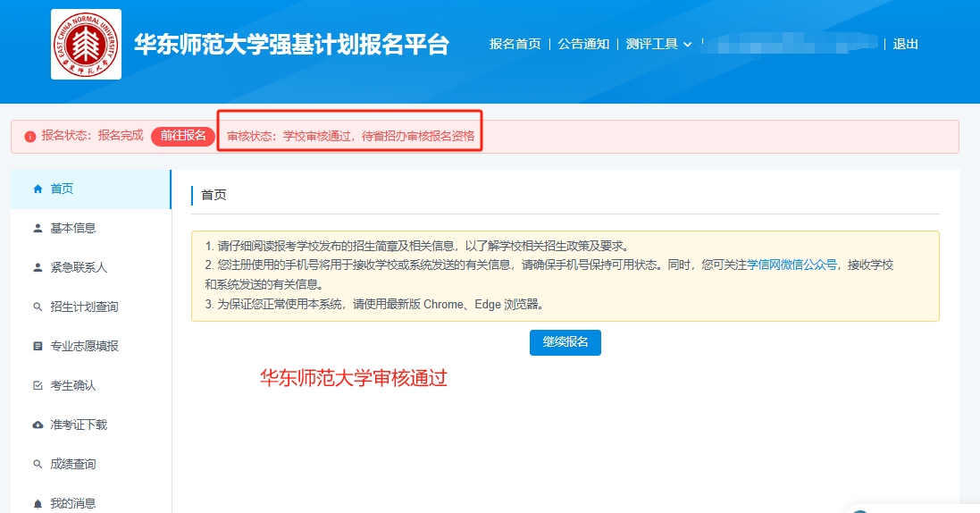This screenshot has height=513, width=980.
Task: Select 首页 in the sidebar
Action: click(x=90, y=189)
